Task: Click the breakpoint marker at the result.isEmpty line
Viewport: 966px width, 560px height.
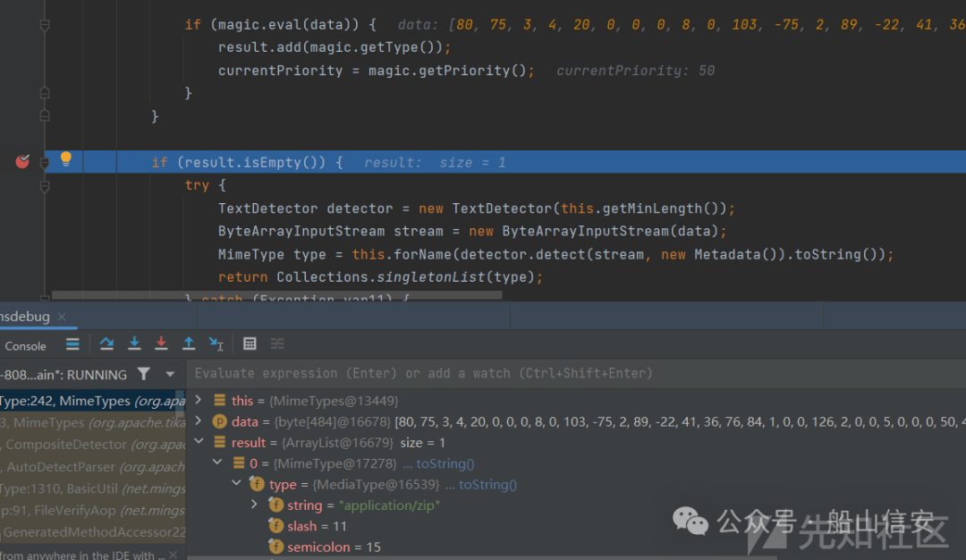Action: click(x=22, y=161)
